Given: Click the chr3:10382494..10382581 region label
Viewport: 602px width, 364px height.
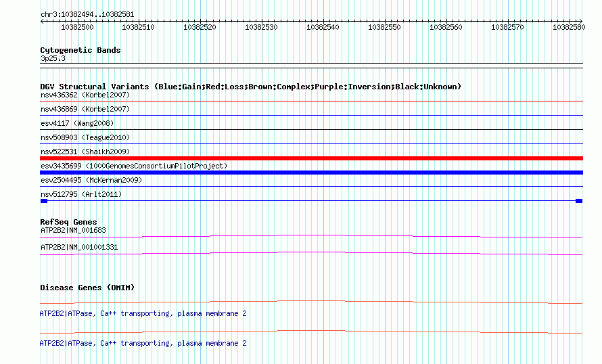Looking at the screenshot, I should [x=87, y=15].
